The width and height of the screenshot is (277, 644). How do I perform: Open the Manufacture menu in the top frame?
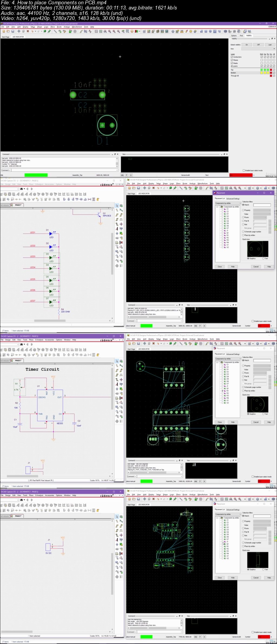coord(77,27)
